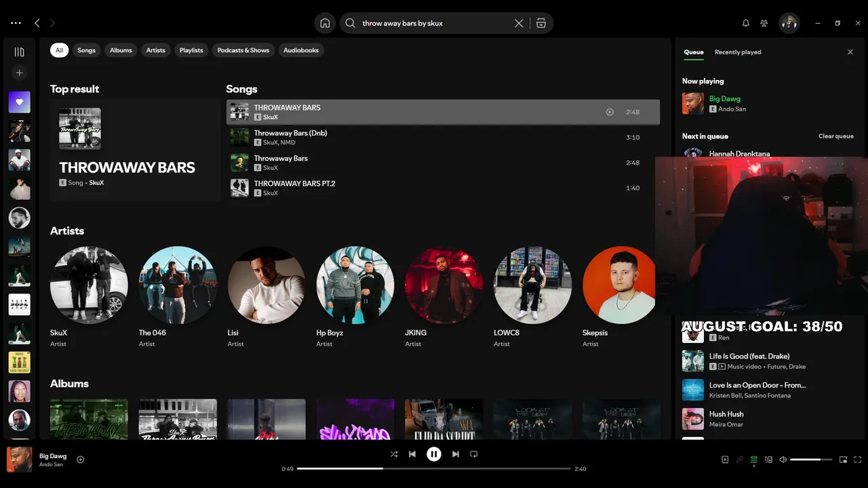Open SkuX artist circle

89,285
